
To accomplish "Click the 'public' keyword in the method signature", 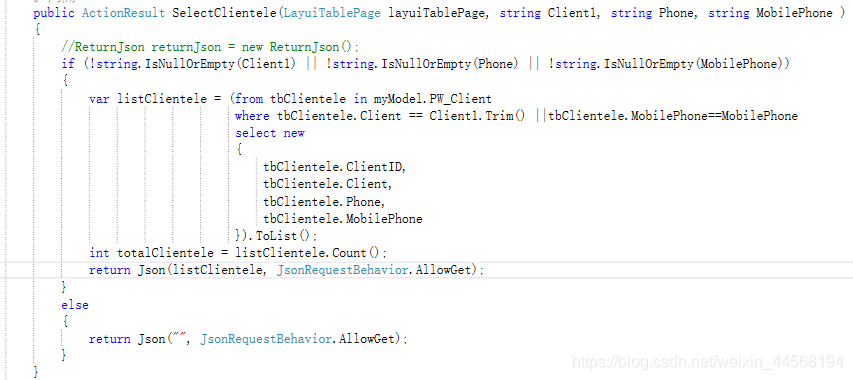I will tap(54, 13).
